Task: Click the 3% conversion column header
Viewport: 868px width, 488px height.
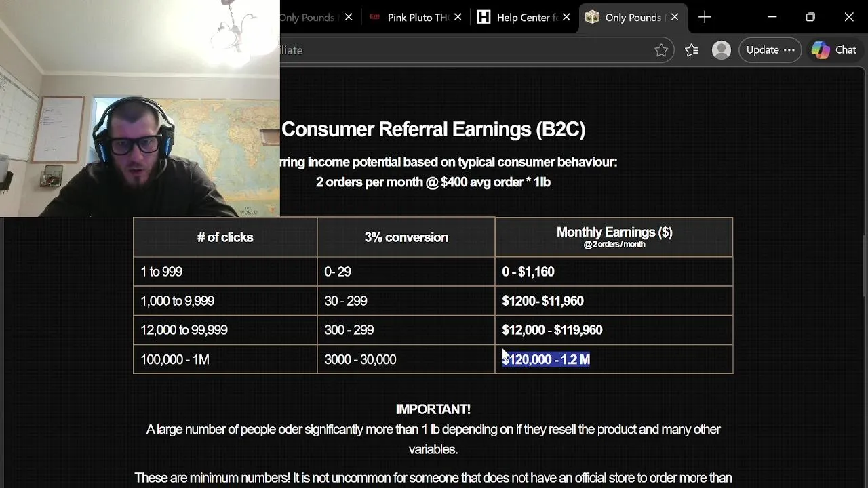Action: (x=406, y=237)
